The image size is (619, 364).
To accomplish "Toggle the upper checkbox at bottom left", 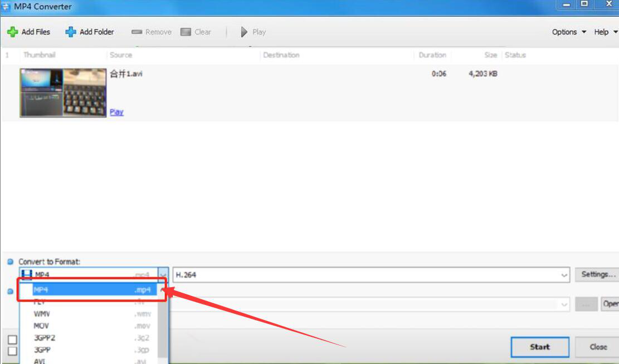I will click(x=13, y=340).
